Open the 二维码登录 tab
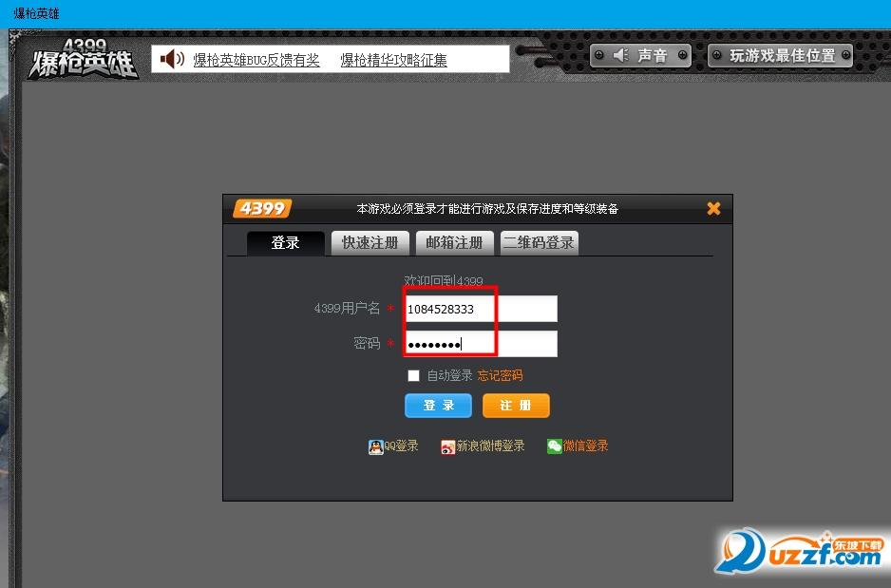The width and height of the screenshot is (891, 588). [x=540, y=243]
